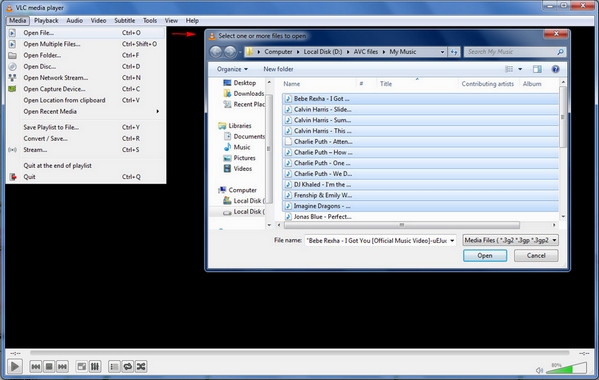
Task: Adjust the VLC volume slider
Action: coord(567,368)
